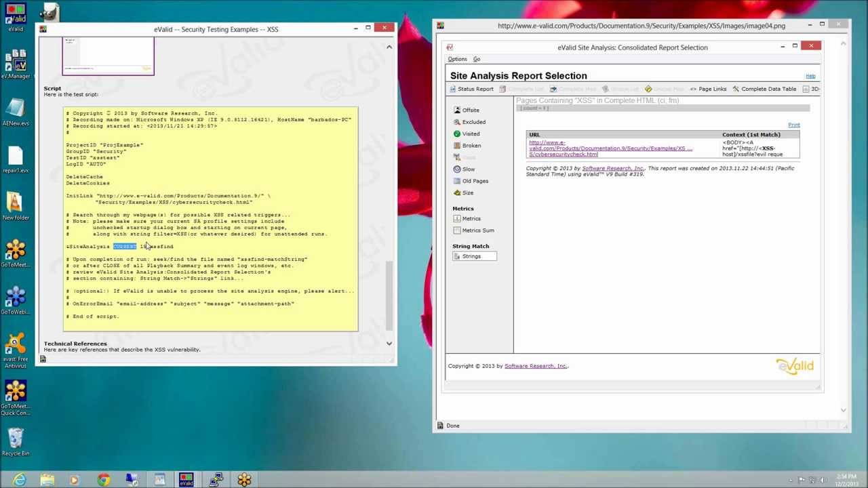Open the Metrics Sum report
This screenshot has width=868, height=488.
[x=473, y=230]
